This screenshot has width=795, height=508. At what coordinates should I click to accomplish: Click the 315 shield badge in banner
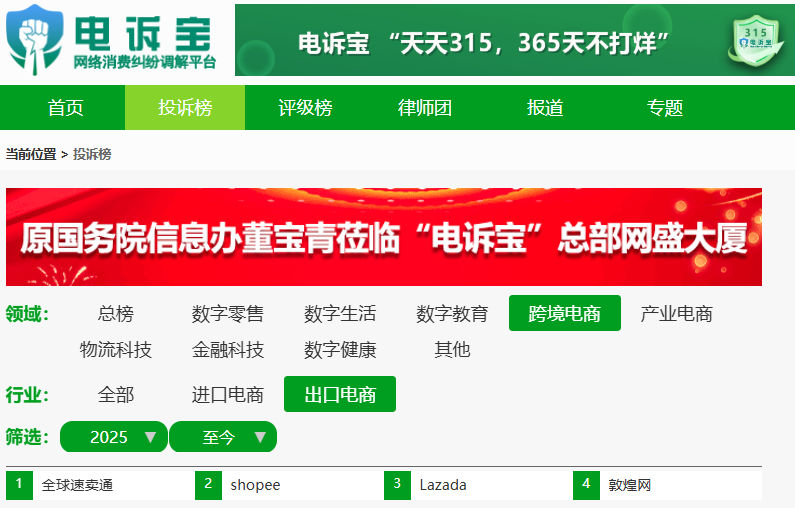[x=755, y=41]
